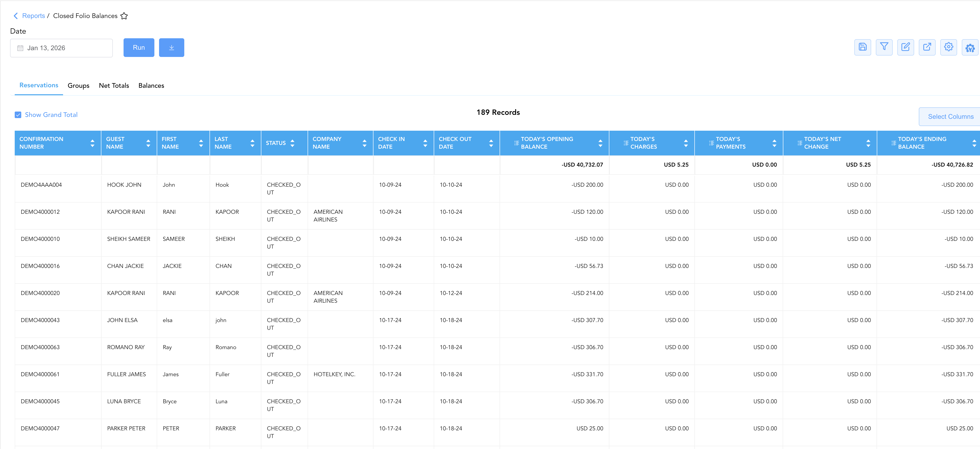
Task: Click the save report icon
Action: pyautogui.click(x=863, y=47)
